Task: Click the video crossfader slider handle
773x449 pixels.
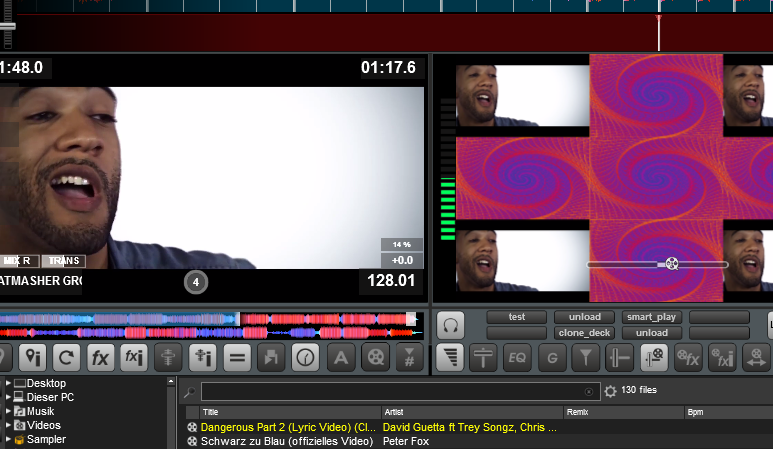Action: click(x=671, y=264)
